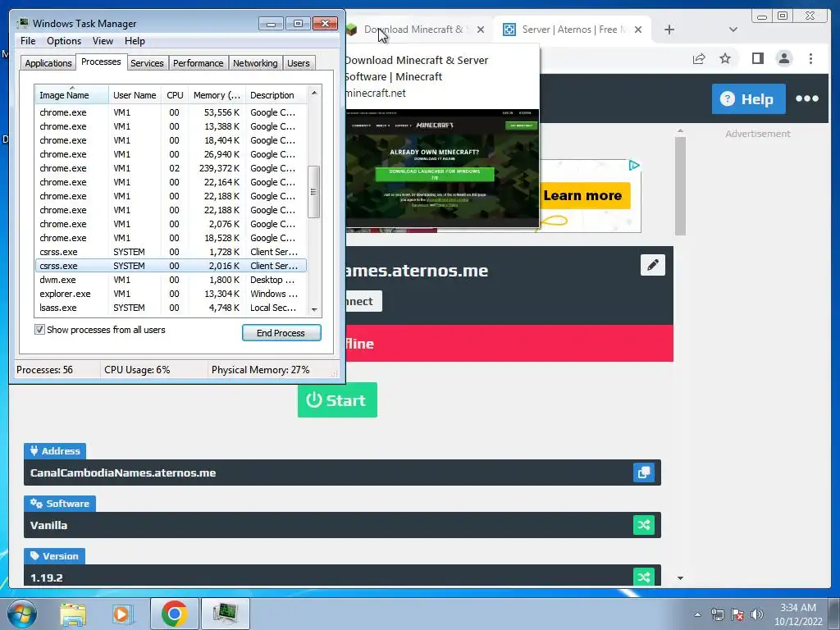Screen dimensions: 840x630
Task: Toggle Chrome's side panel icon
Action: point(757,58)
